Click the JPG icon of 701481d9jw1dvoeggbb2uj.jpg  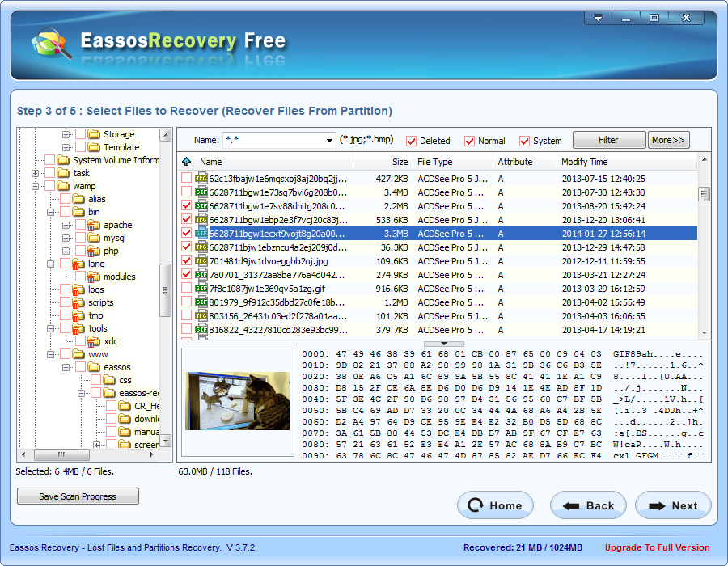(x=201, y=261)
